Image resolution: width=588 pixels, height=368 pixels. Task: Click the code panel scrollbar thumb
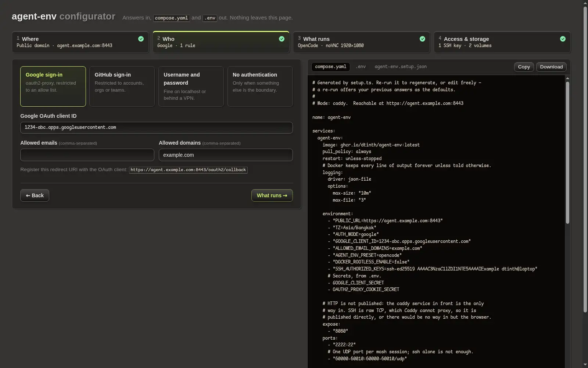click(x=567, y=152)
